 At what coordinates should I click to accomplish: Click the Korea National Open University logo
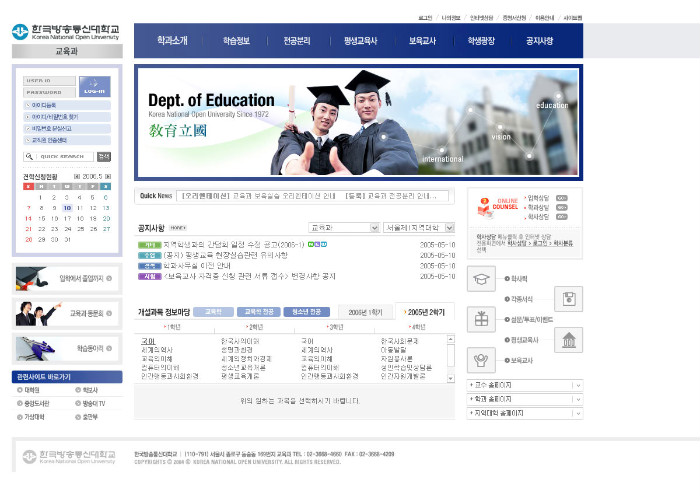(66, 32)
